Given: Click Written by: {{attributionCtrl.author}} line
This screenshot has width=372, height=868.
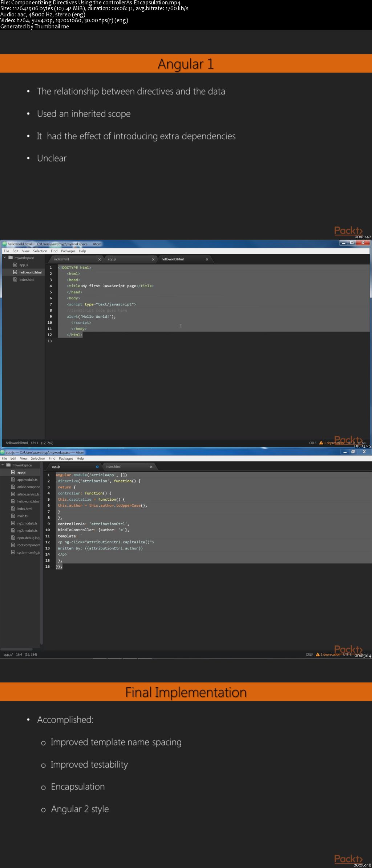Looking at the screenshot, I should pyautogui.click(x=100, y=548).
